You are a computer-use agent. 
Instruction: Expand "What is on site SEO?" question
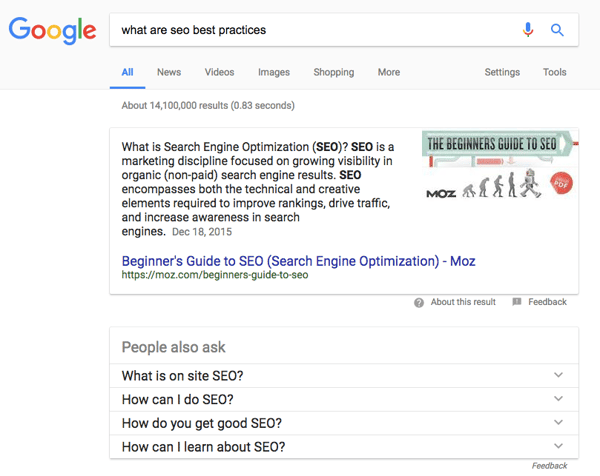click(558, 376)
